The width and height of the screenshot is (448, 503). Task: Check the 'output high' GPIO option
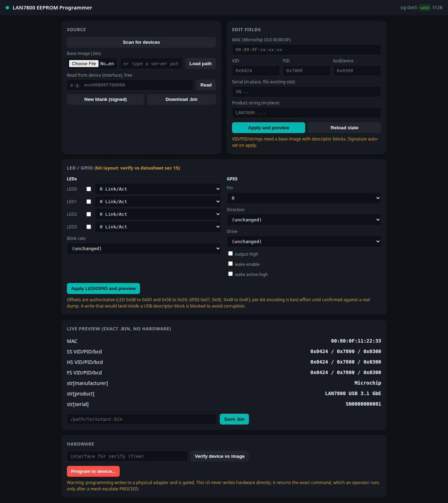230,254
